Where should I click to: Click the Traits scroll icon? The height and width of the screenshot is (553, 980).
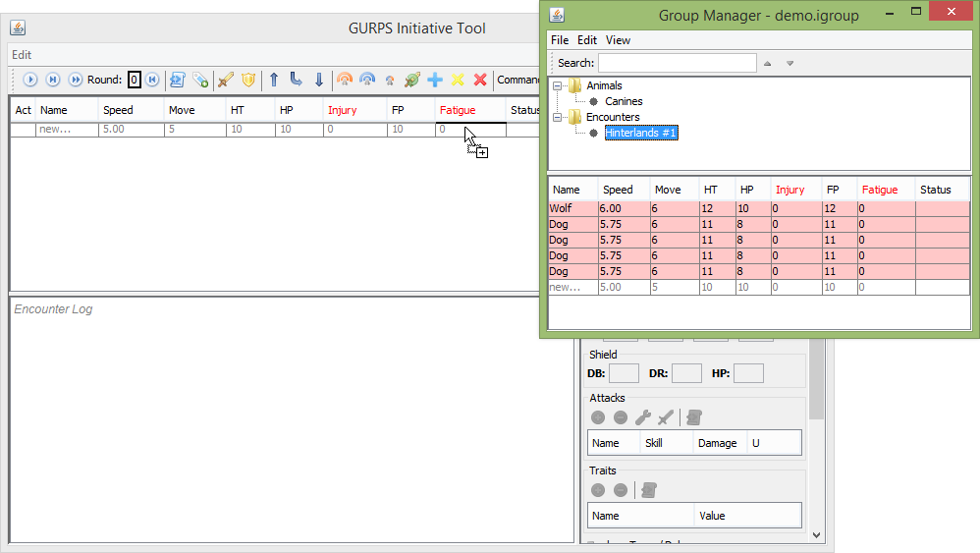click(649, 490)
